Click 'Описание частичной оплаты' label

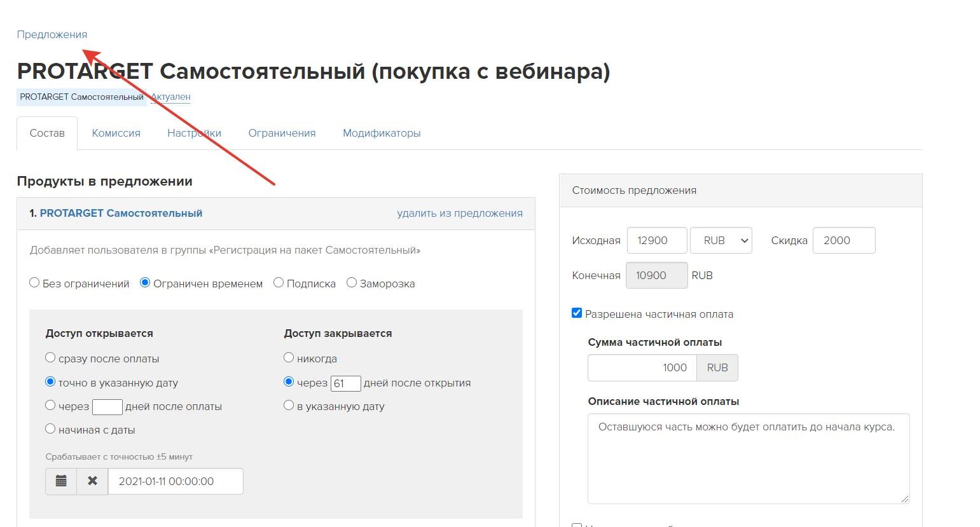click(x=663, y=401)
